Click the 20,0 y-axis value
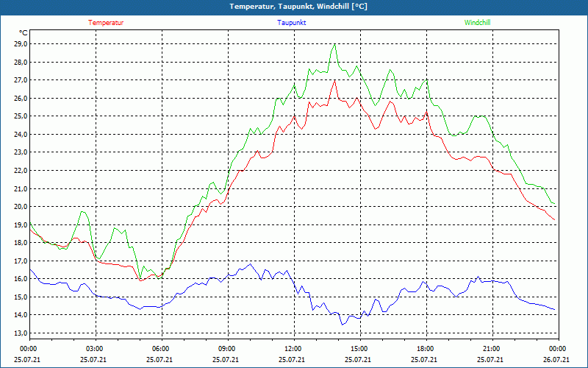Image resolution: width=588 pixels, height=368 pixels. 21,207
